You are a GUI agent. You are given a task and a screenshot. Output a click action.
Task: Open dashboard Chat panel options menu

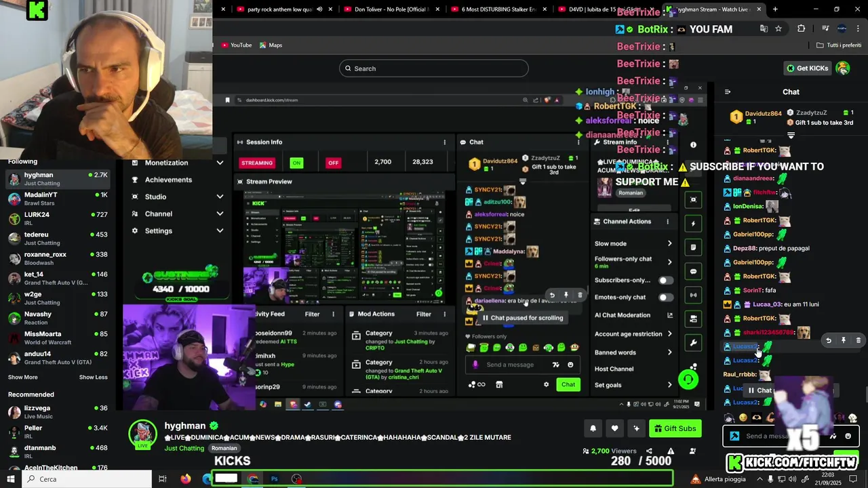[x=578, y=142]
